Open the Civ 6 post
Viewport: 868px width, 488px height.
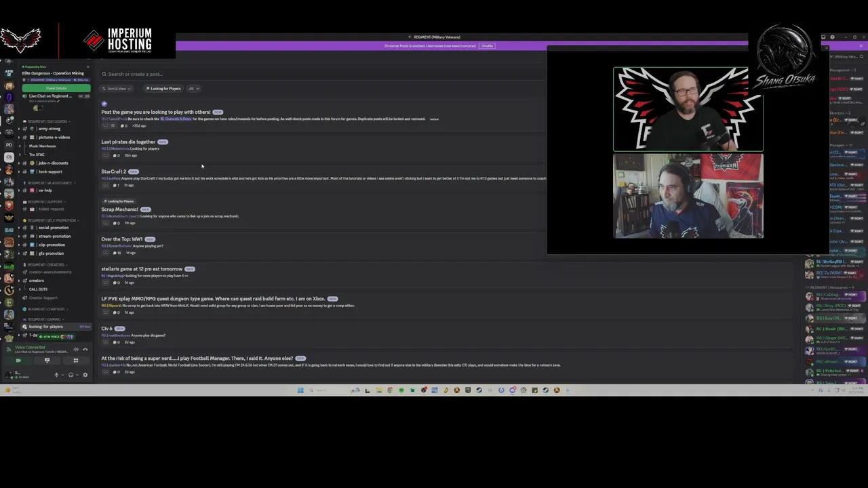click(x=106, y=329)
